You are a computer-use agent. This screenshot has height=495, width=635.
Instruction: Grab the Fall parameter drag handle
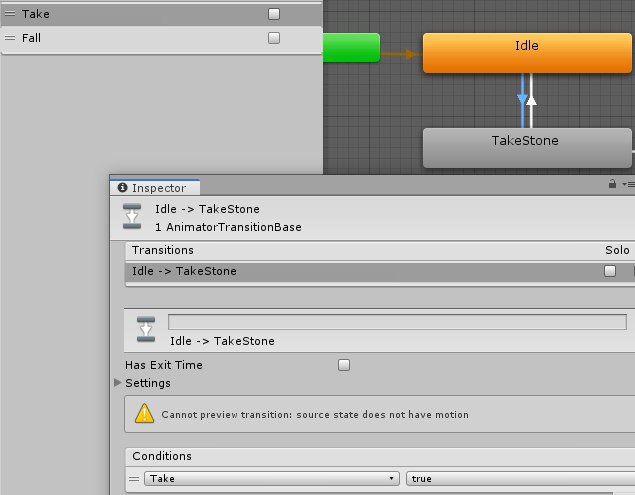point(10,38)
